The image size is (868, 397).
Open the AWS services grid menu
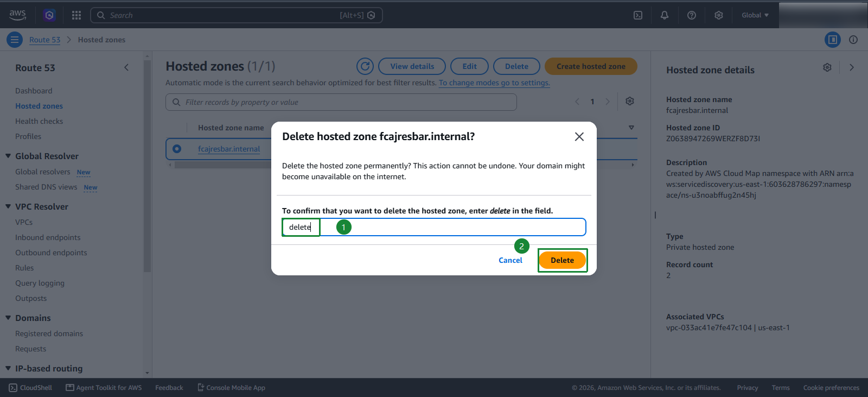point(76,15)
